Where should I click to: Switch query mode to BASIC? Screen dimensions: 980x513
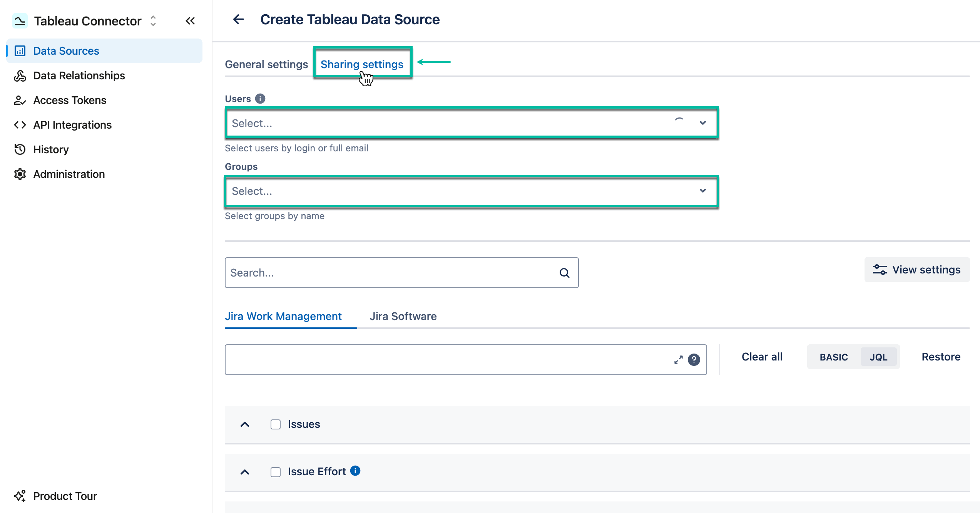point(833,357)
